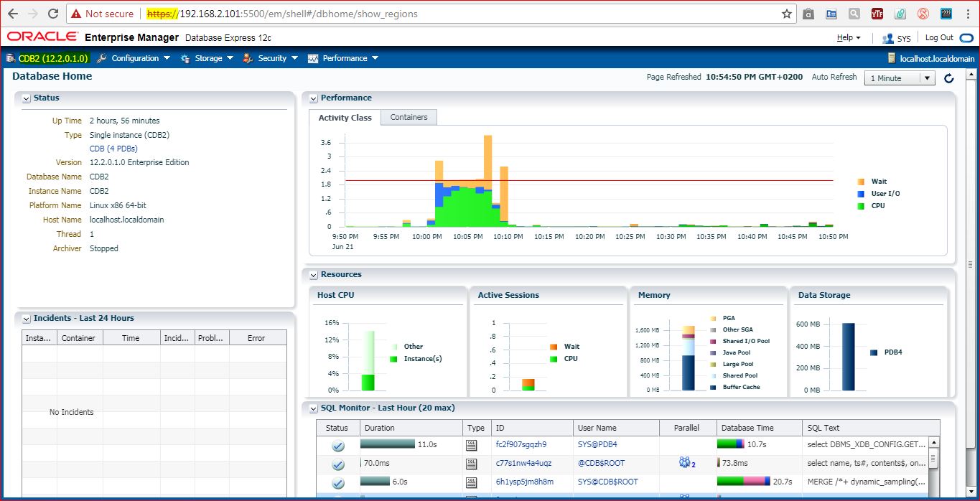This screenshot has width=980, height=501.
Task: Click the SYS user icon in header
Action: coord(888,38)
